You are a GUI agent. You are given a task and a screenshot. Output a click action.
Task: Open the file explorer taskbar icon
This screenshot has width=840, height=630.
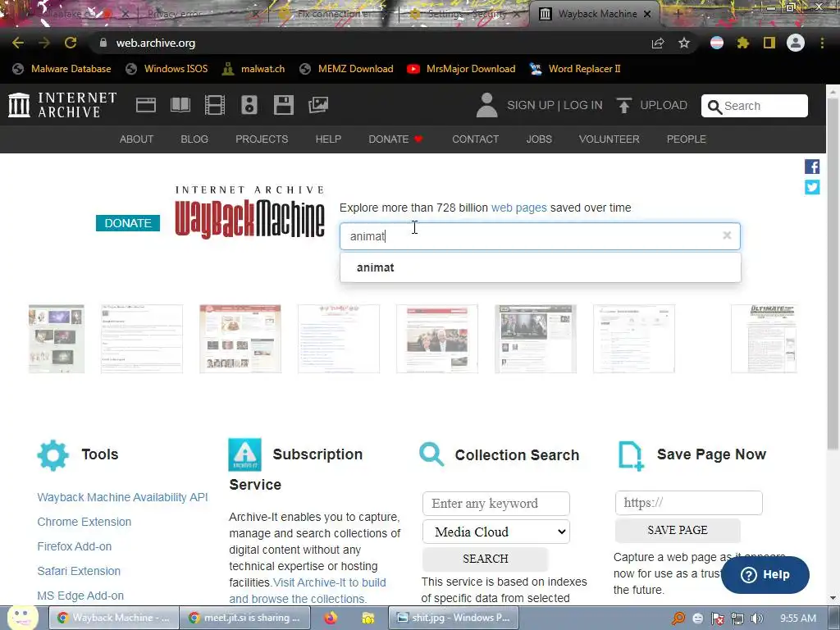coord(368,619)
